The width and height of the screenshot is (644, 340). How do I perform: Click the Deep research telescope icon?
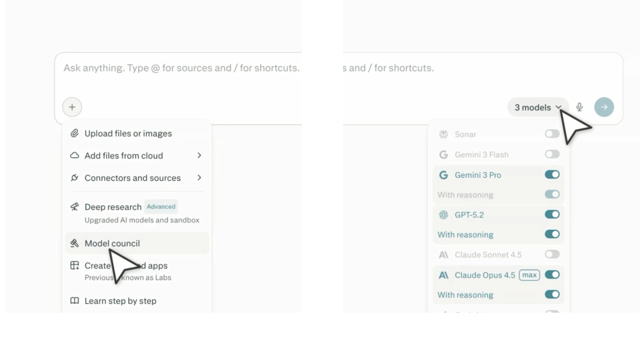(75, 207)
